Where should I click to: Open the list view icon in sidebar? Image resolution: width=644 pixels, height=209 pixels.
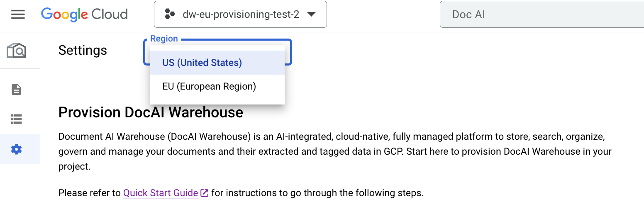tap(17, 119)
